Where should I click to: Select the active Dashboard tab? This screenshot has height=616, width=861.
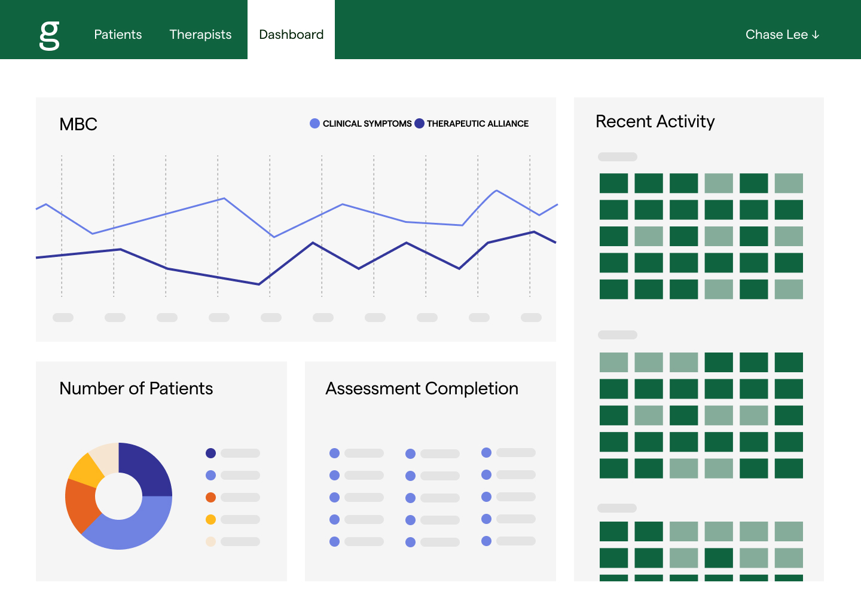291,35
